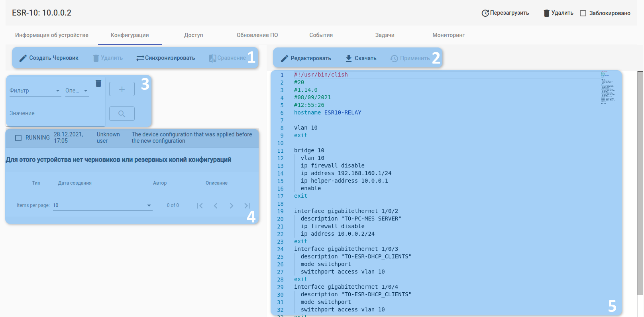Click the Значение input field
644x317 pixels.
[56, 114]
